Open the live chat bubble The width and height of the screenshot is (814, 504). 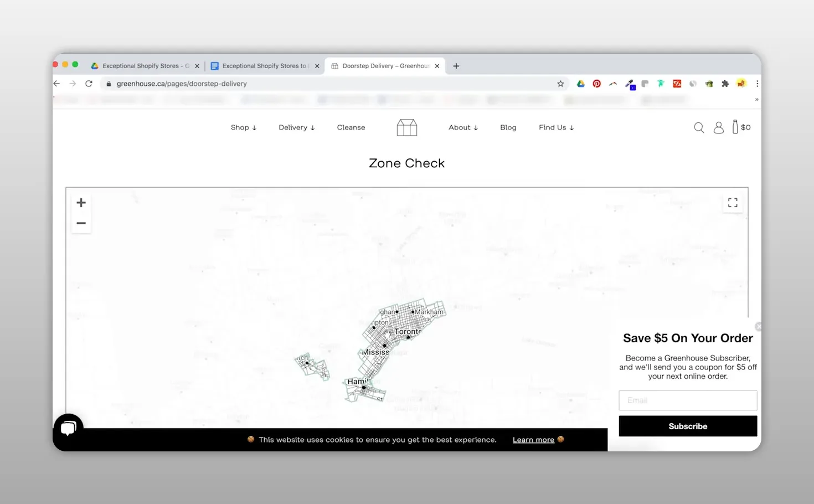coord(69,428)
